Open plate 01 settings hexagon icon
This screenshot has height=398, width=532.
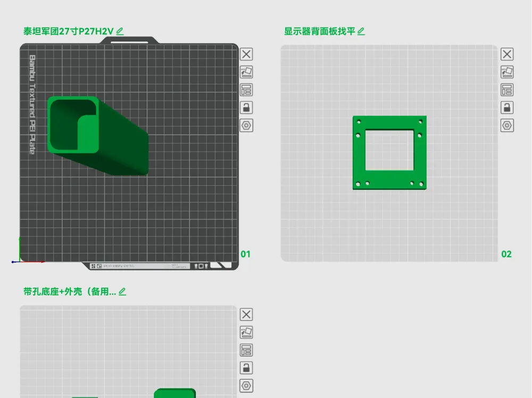[246, 125]
